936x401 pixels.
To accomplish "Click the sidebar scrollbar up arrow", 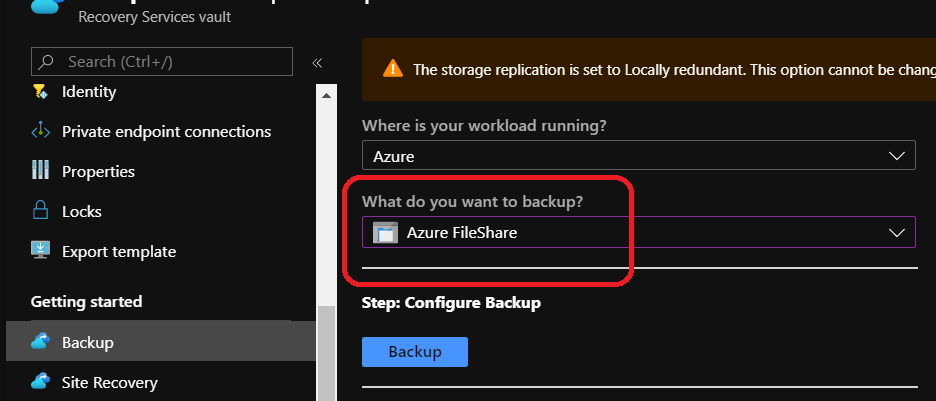I will click(324, 97).
